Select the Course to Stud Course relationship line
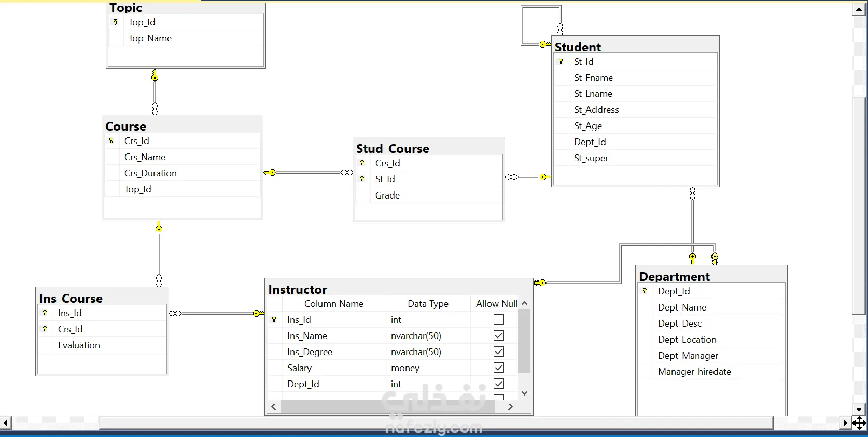This screenshot has width=868, height=437. tap(309, 173)
